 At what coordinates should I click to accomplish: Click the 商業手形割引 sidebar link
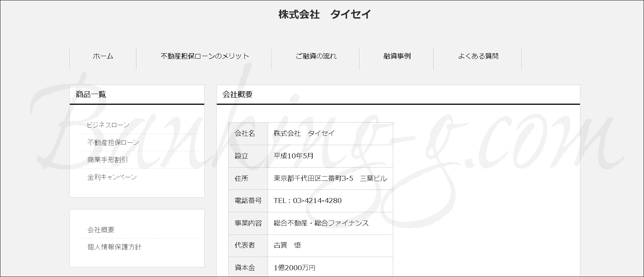tap(108, 160)
